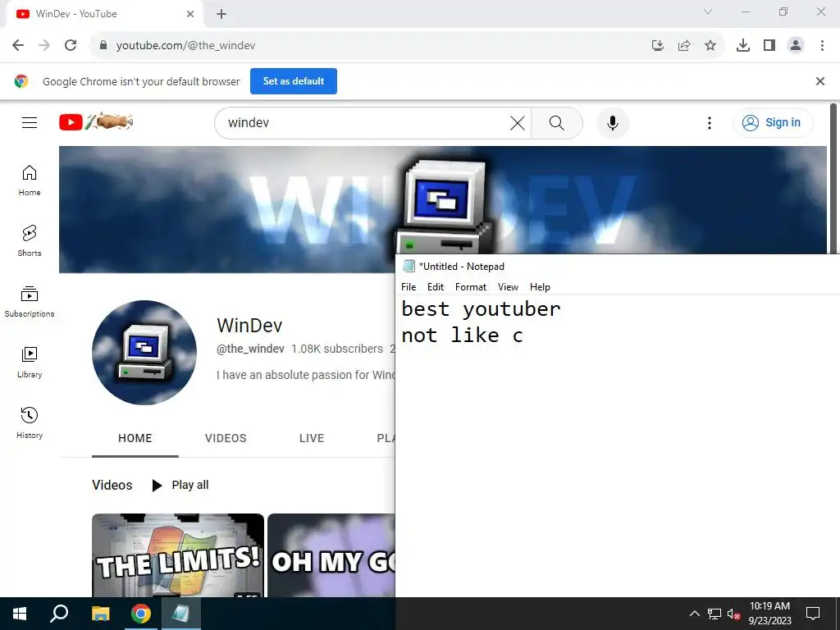This screenshot has width=840, height=630.
Task: Click Notepad icon in taskbar
Action: click(180, 614)
